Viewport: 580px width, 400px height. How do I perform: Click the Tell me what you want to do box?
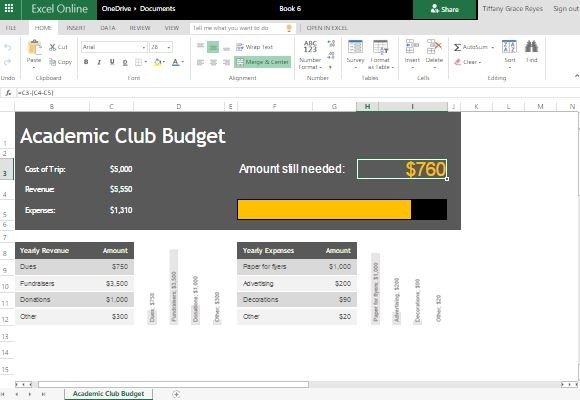[243, 28]
